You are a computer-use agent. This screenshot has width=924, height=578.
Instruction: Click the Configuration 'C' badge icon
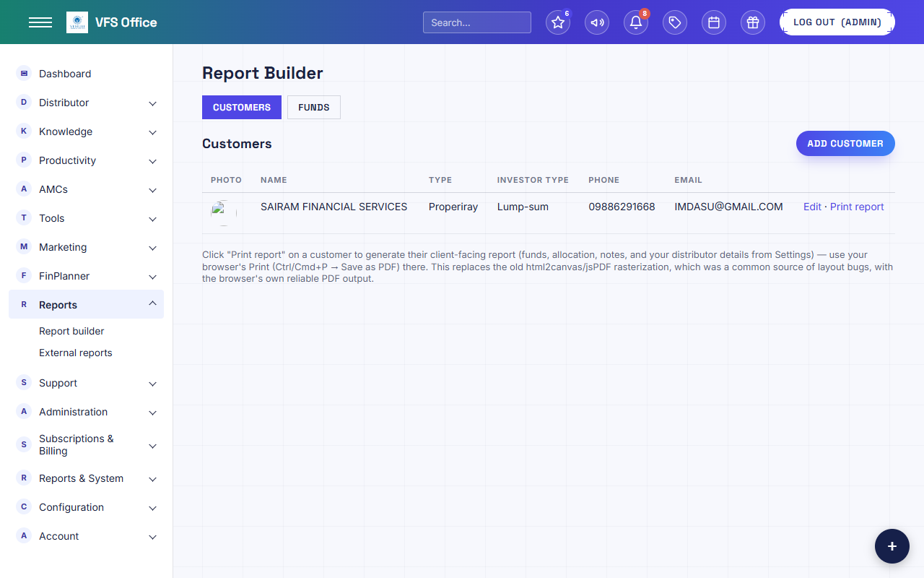[x=24, y=506]
